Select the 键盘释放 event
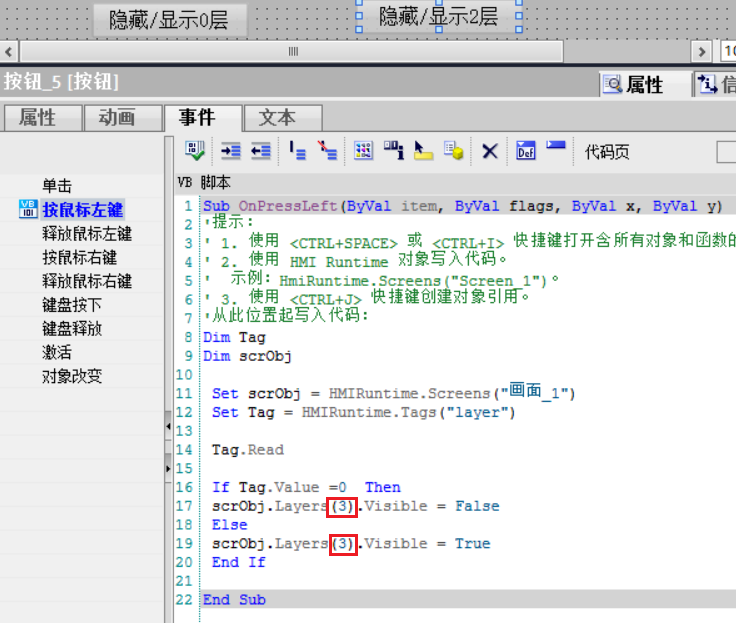Image resolution: width=736 pixels, height=623 pixels. [72, 328]
